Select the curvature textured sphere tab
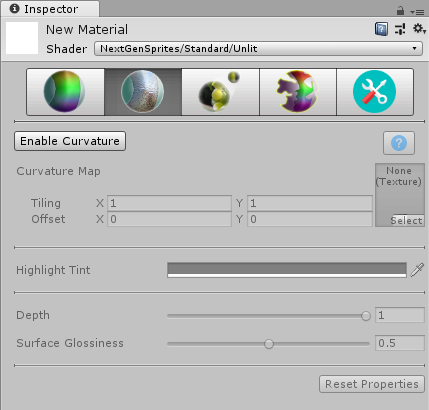 [x=143, y=92]
